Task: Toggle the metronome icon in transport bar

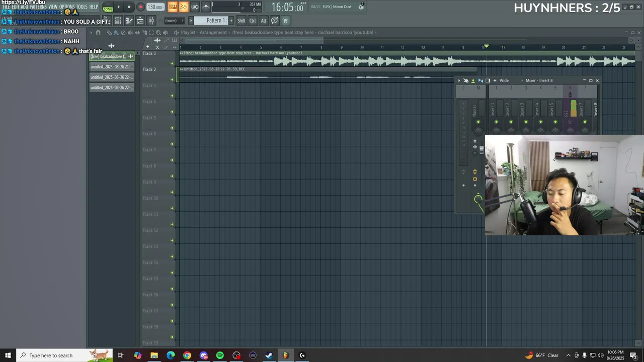Action: coord(206,7)
